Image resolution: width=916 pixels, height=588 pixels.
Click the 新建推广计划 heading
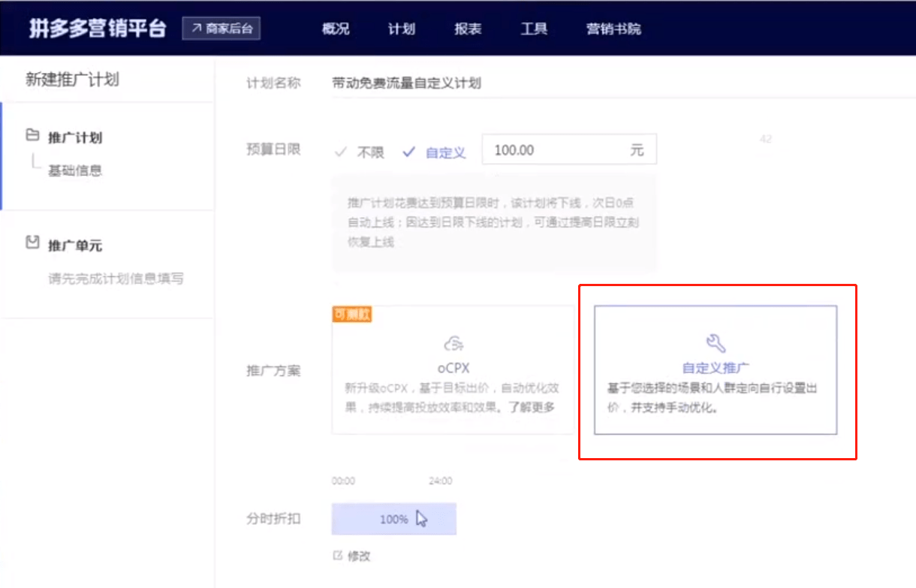pos(72,80)
